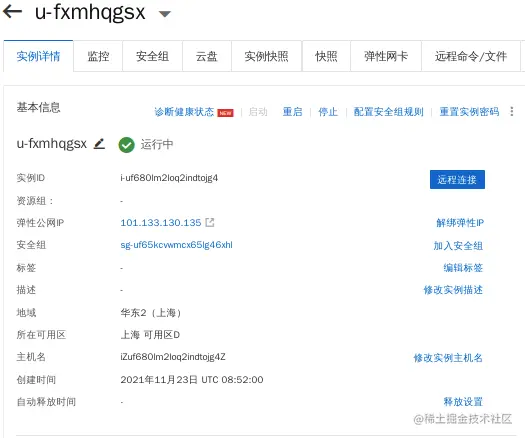Open 配置安全组规则 link
525x438 pixels.
click(388, 112)
